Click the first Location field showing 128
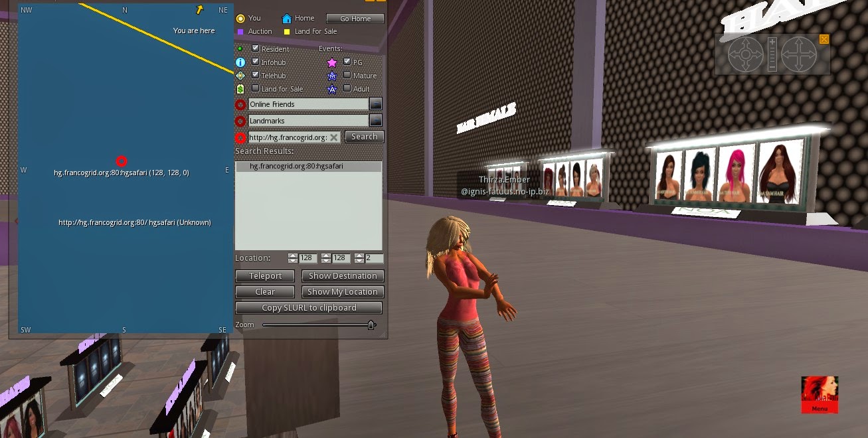 click(x=307, y=258)
